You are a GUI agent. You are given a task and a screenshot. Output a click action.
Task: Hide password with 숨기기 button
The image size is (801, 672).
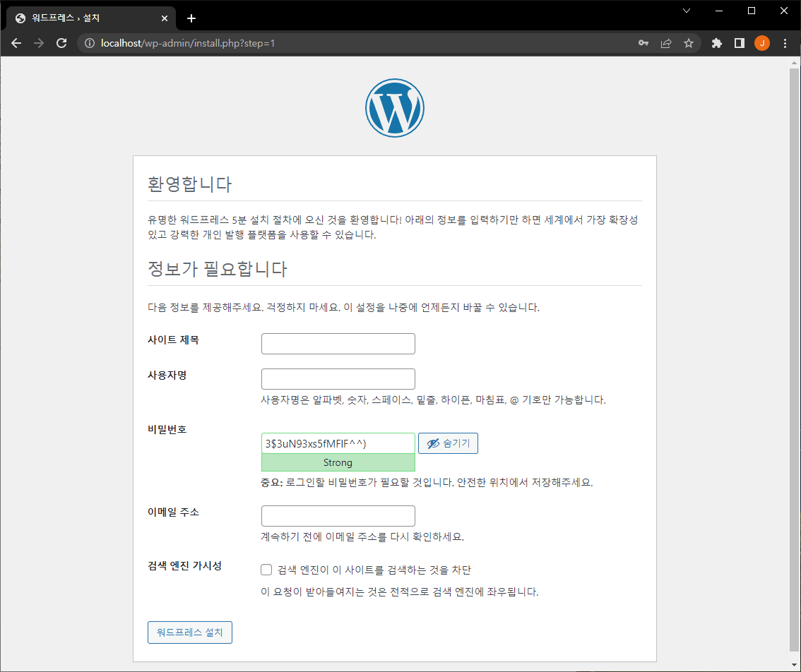(x=448, y=443)
